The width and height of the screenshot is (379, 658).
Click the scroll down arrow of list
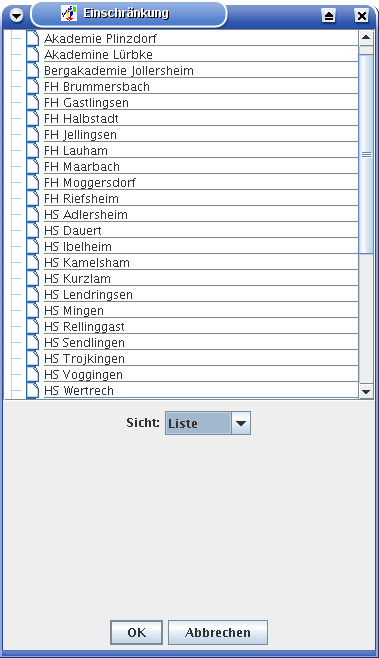tap(366, 392)
